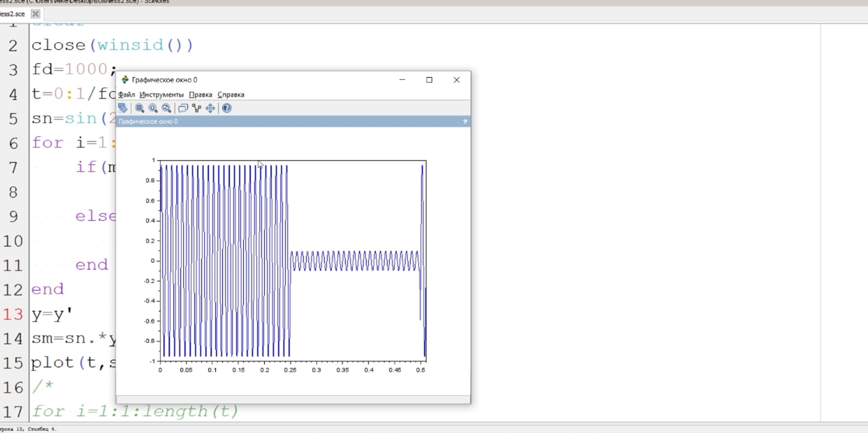Open the figure properties (overlapping windows) icon
The image size is (868, 433).
coord(183,108)
